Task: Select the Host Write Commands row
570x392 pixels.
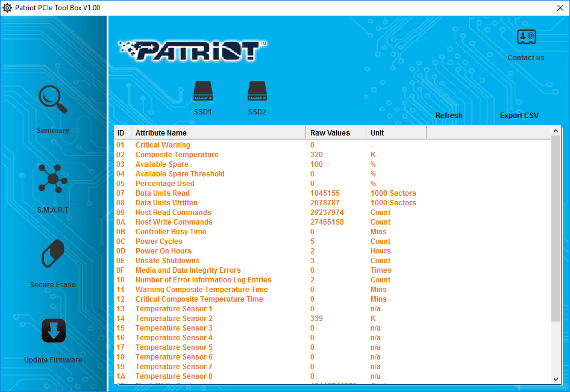Action: [332, 222]
